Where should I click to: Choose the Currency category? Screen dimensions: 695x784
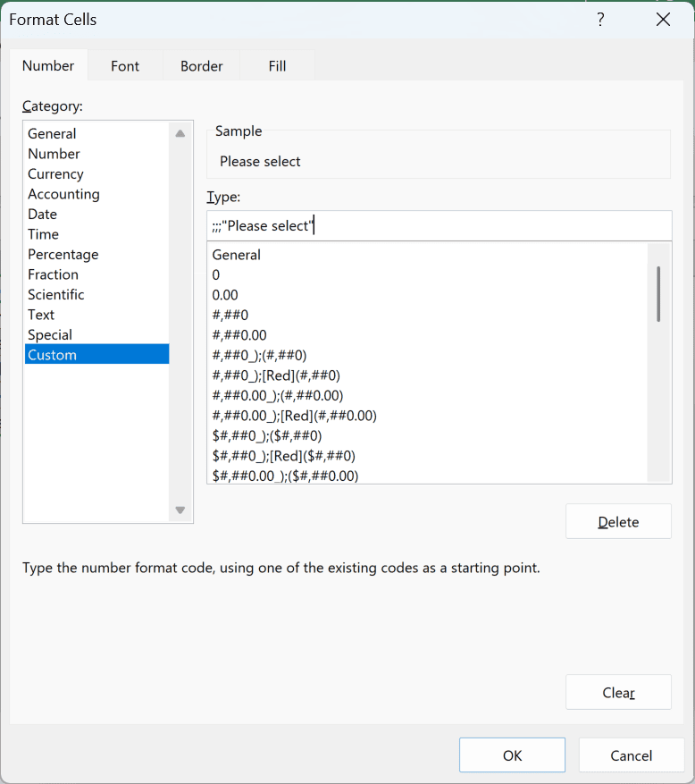pos(97,173)
